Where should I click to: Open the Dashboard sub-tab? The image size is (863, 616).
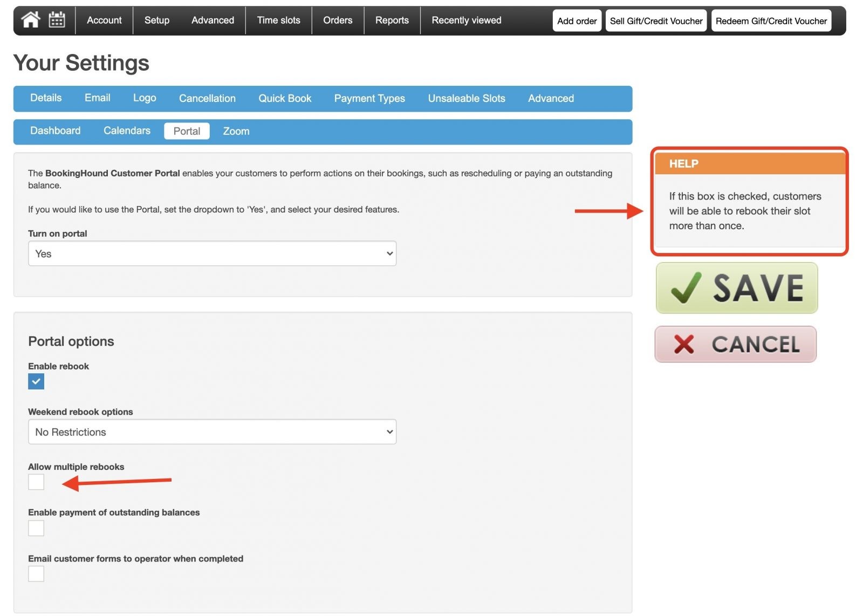click(x=55, y=131)
